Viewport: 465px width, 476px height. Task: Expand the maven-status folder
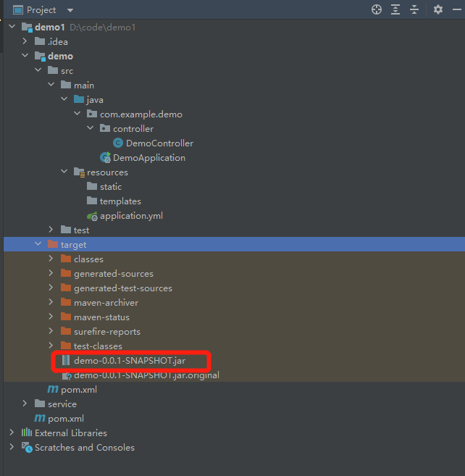point(51,317)
